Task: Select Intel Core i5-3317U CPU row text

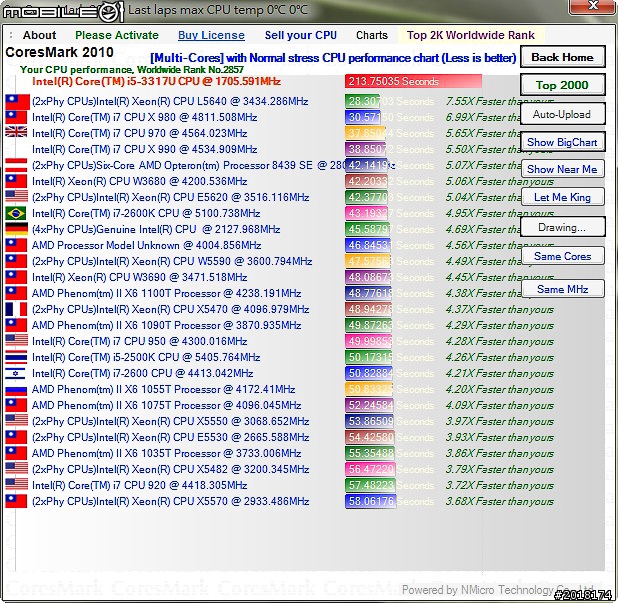Action: coord(156,82)
